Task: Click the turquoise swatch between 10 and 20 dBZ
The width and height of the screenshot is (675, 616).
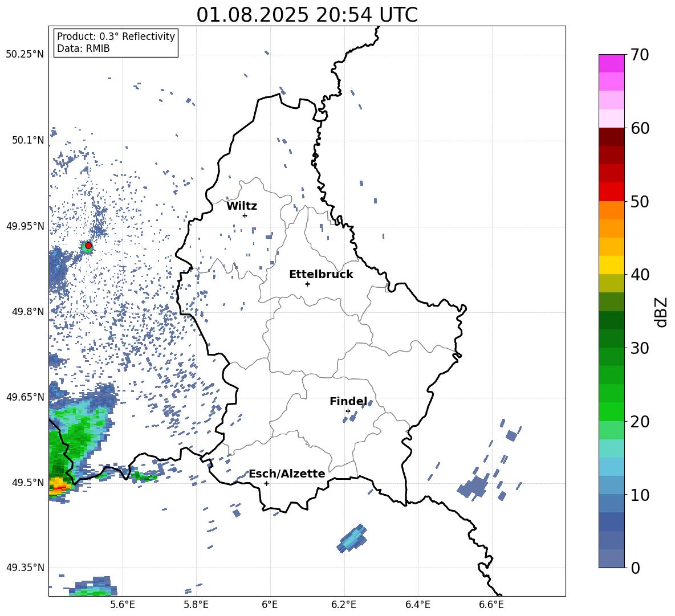Action: (x=612, y=448)
